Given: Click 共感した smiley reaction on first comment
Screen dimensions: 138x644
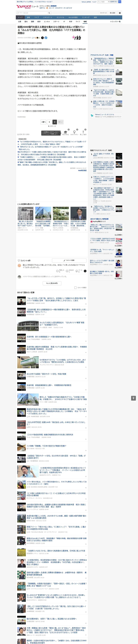Looking at the screenshot, I should [60, 271].
